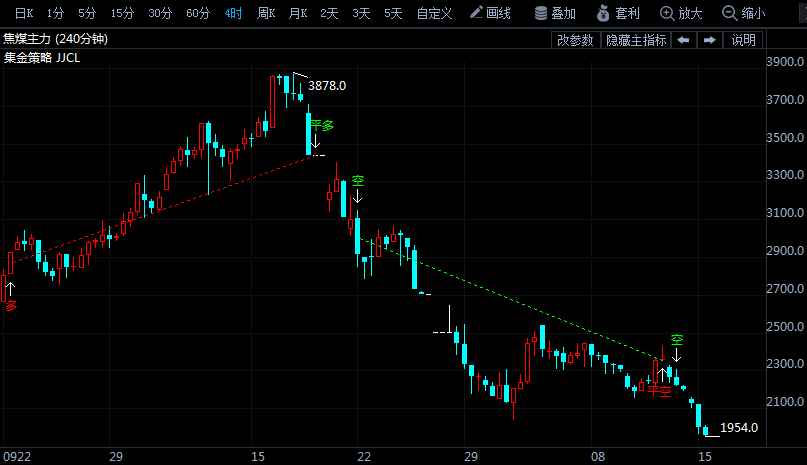Click the 集金策略 JJCL indicator label
The width and height of the screenshot is (807, 465).
[42, 58]
